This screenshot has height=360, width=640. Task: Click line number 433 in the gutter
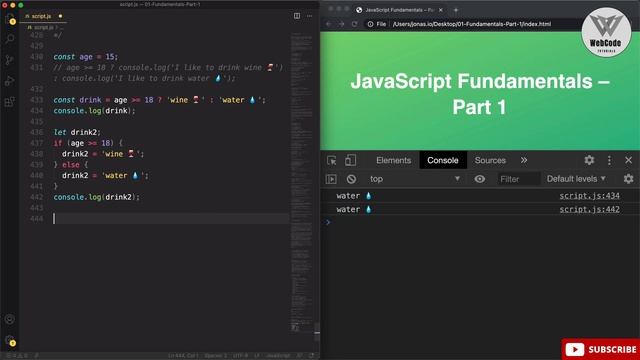36,100
